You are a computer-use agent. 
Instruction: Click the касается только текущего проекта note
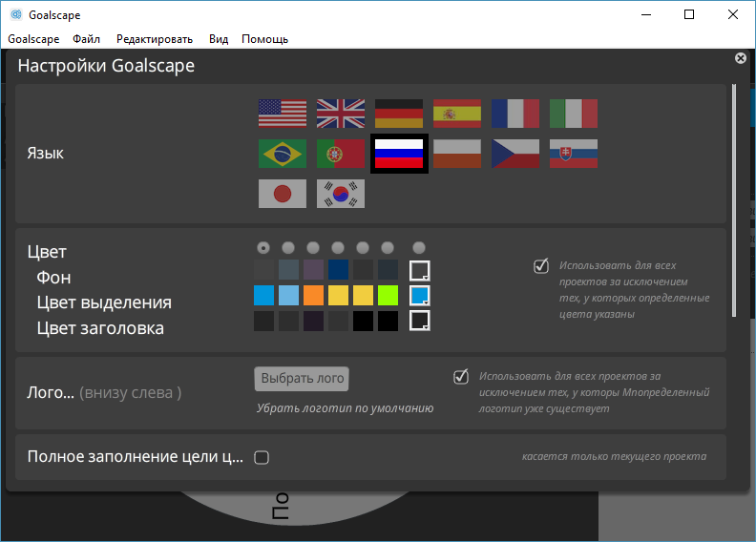pos(615,456)
